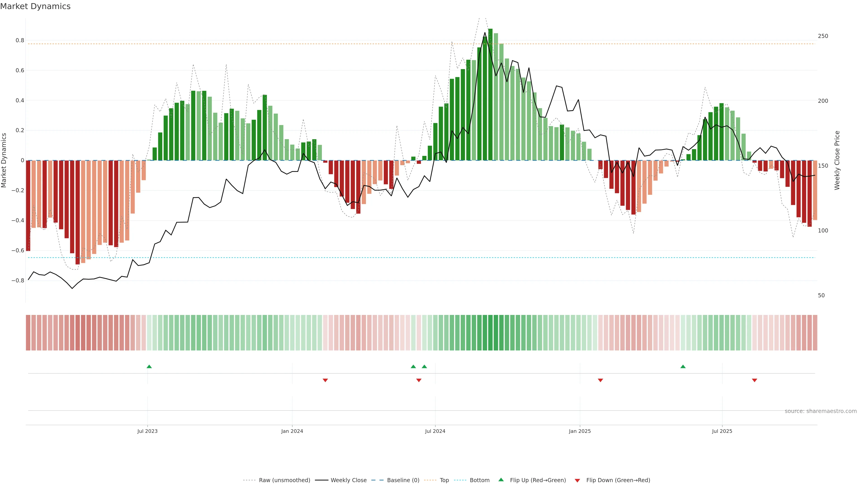
Task: Click the green triangle icon in the legend
Action: (501, 480)
